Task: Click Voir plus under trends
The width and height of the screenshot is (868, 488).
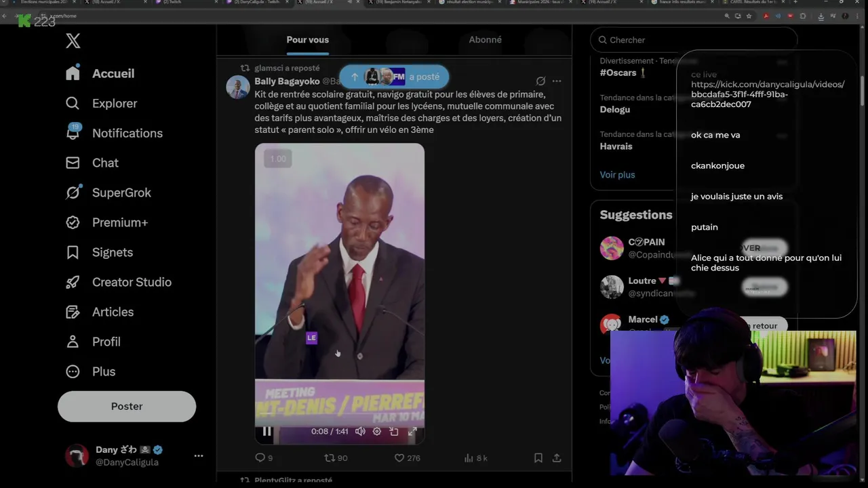Action: 617,175
